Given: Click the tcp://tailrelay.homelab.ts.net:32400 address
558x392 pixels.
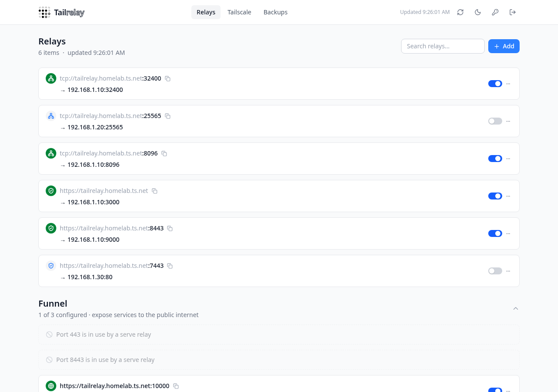Looking at the screenshot, I should [x=110, y=78].
